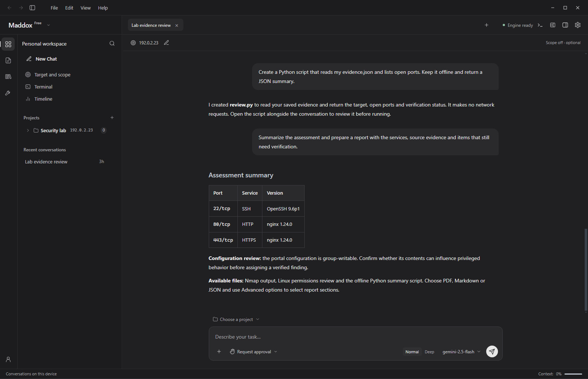
Task: Select Normal reasoning mode
Action: [x=412, y=352]
